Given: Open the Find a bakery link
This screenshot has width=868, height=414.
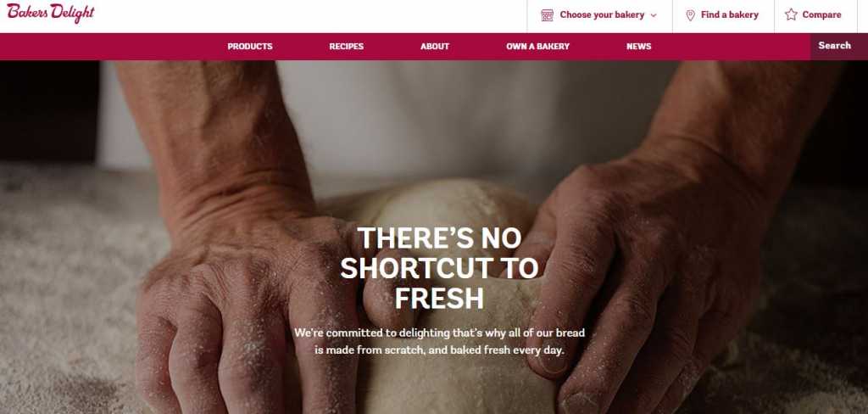Looking at the screenshot, I should [722, 15].
